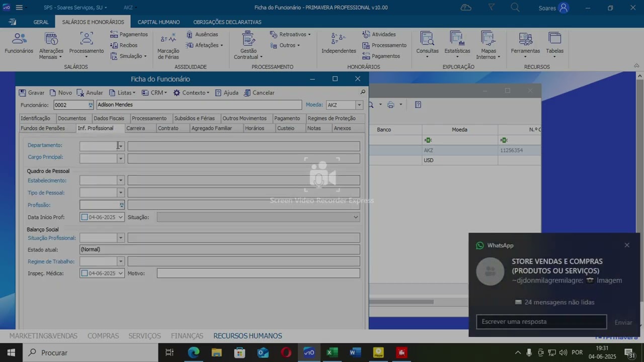Open Atividades in Honorários group
Image resolution: width=644 pixels, height=362 pixels.
(x=379, y=34)
